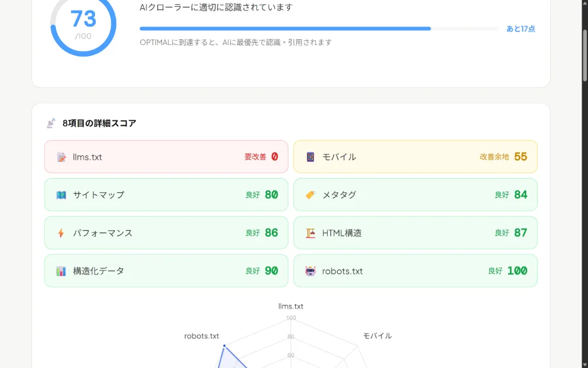Click the satellite icon near 8項目の詳細スコア heading
The width and height of the screenshot is (588, 368).
point(51,123)
